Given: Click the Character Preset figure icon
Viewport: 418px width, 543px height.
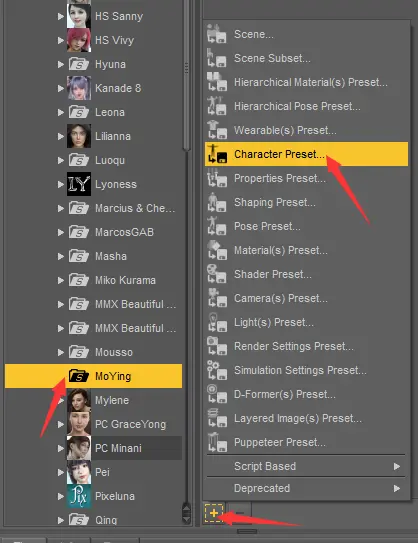Looking at the screenshot, I should click(216, 154).
